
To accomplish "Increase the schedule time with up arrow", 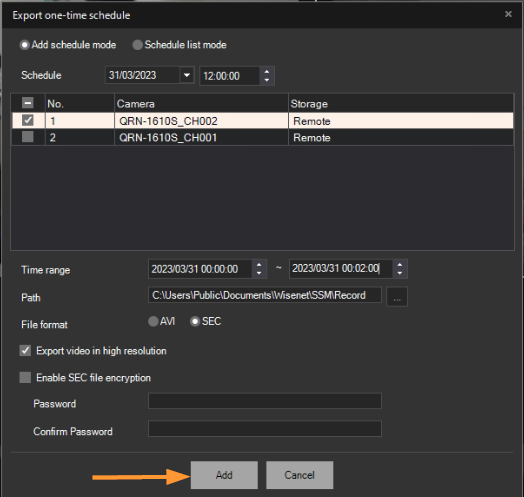I will point(266,72).
